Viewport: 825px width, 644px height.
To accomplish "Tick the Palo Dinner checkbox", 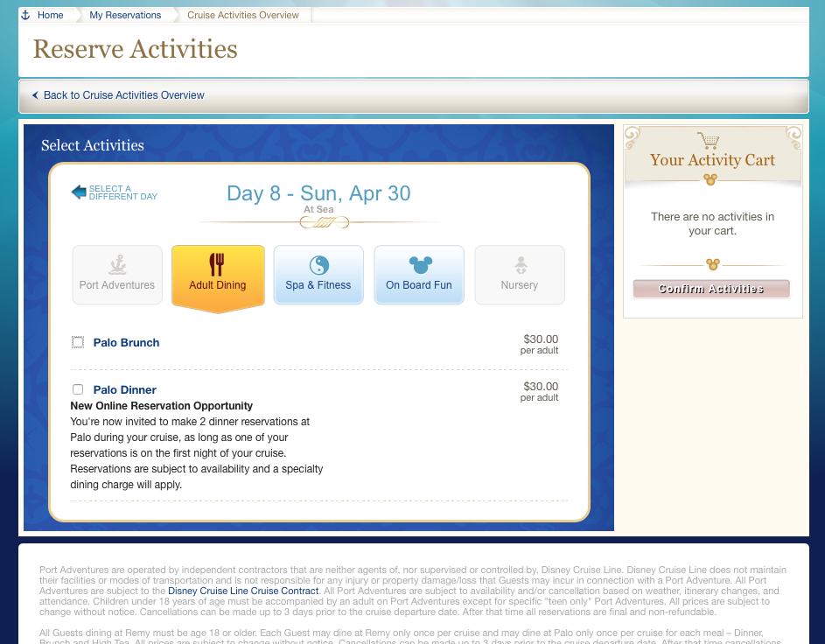I will [x=78, y=389].
